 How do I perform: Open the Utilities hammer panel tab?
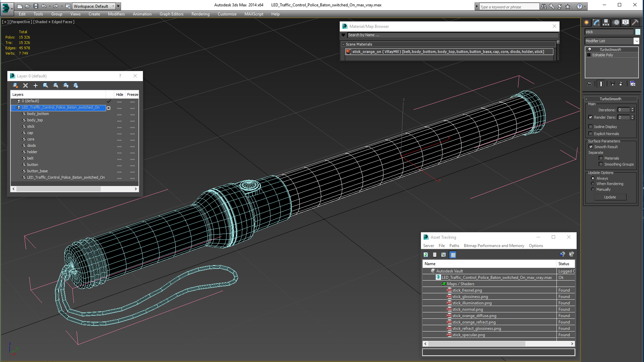click(635, 22)
